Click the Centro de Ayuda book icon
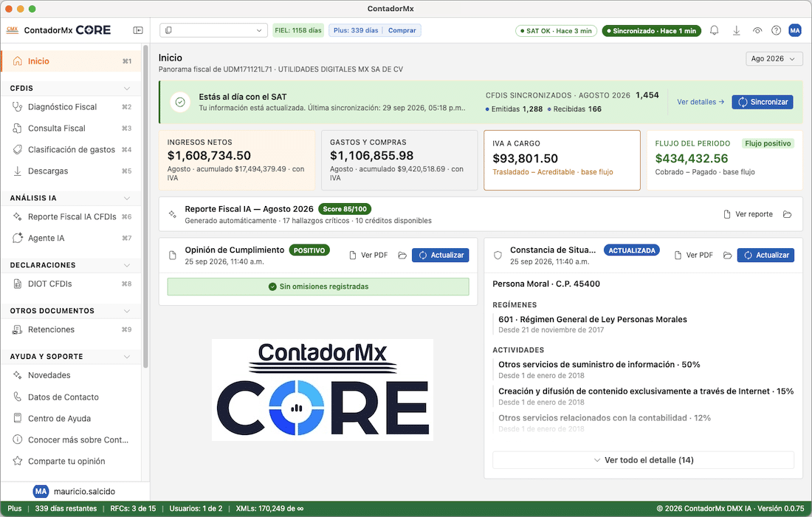Screen dimensions: 812x517 pyautogui.click(x=18, y=418)
